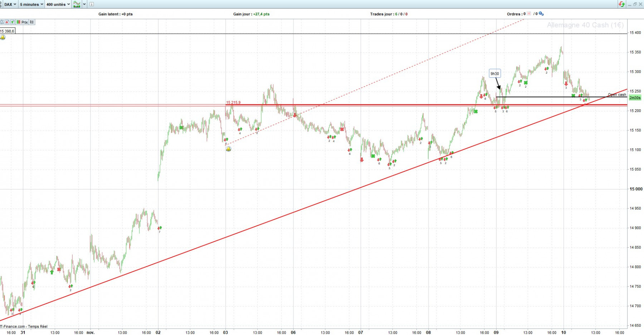Click the chart indicators icon
Image resolution: width=644 pixels, height=335 pixels.
pos(77,4)
